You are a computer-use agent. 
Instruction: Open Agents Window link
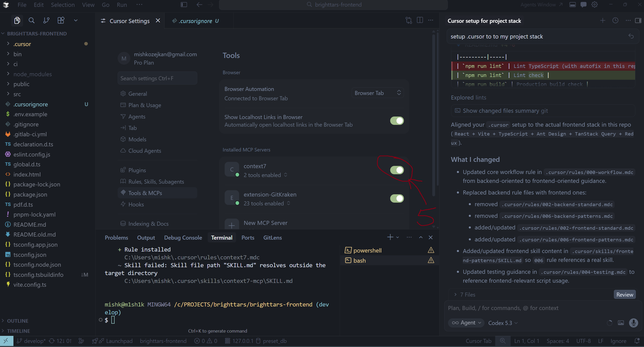pos(542,5)
